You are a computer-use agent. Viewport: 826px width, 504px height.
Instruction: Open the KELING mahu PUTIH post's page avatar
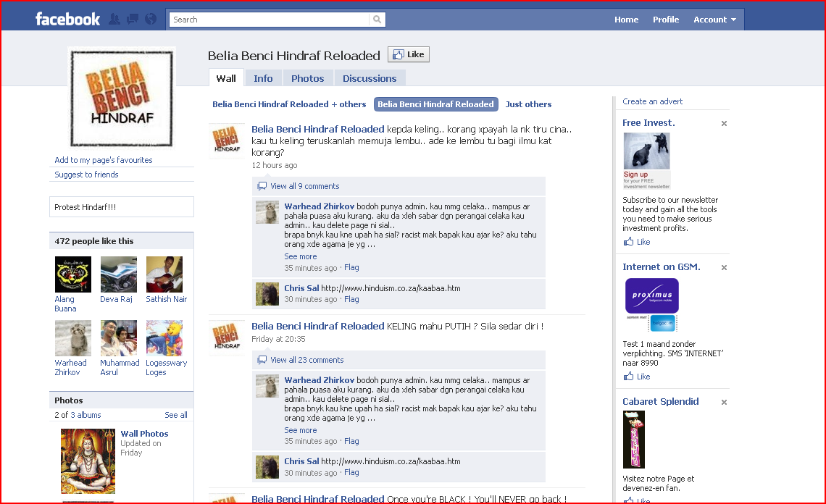(x=227, y=337)
